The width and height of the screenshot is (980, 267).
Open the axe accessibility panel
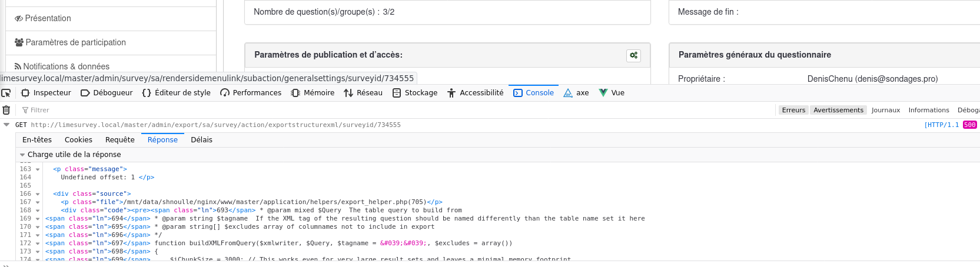pos(576,93)
